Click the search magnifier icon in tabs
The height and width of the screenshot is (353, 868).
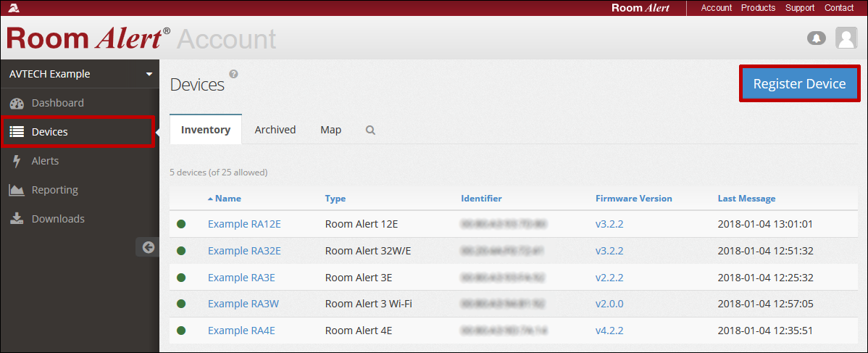(370, 130)
